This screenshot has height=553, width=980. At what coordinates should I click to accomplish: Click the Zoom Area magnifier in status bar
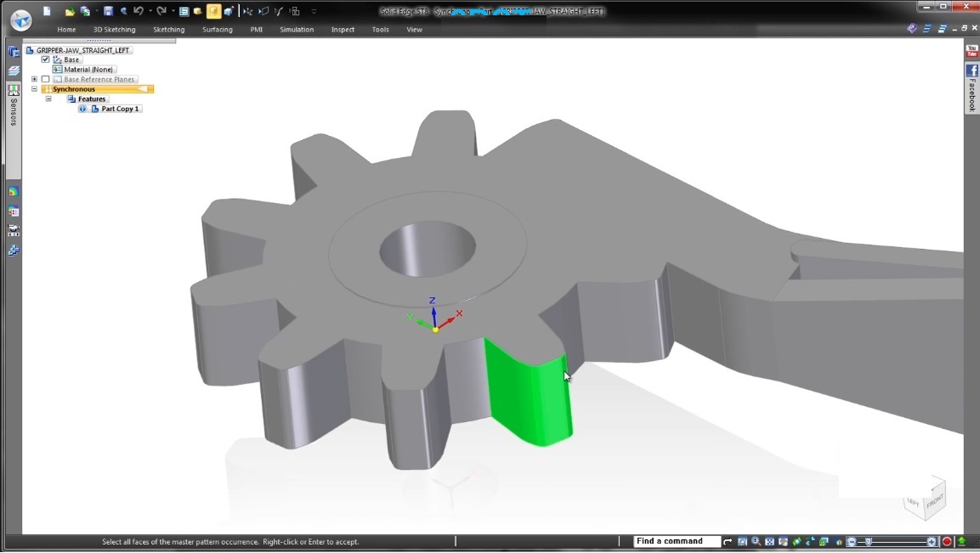756,542
